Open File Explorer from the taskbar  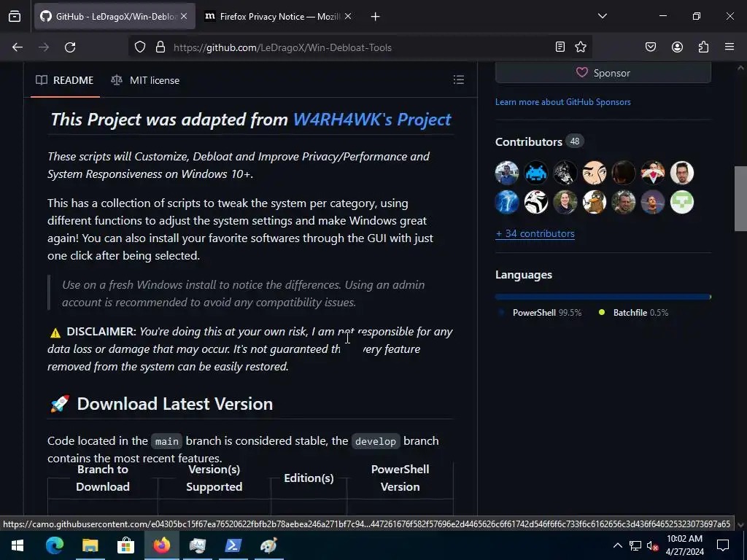90,545
